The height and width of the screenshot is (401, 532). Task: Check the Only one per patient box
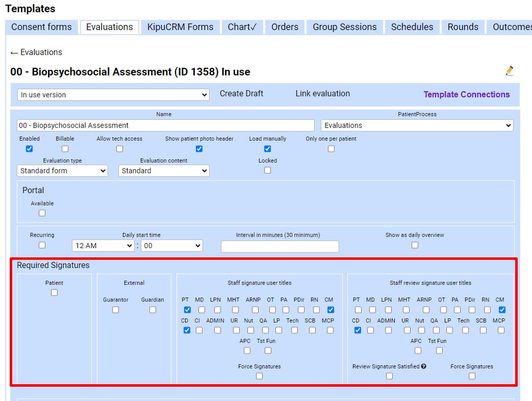331,149
